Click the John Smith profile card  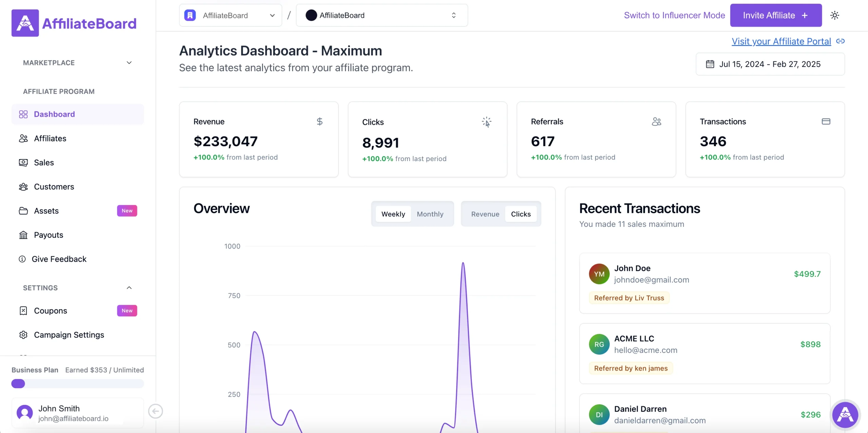pyautogui.click(x=78, y=413)
